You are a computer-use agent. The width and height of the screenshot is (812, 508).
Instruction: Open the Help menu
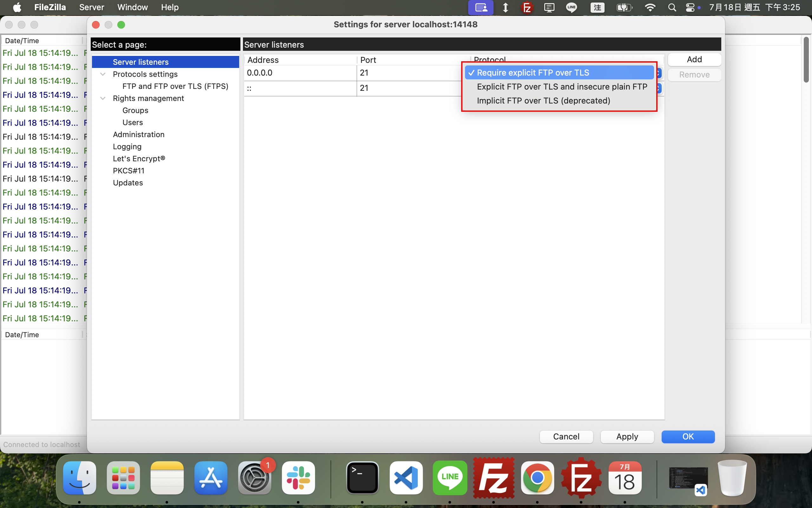(170, 7)
